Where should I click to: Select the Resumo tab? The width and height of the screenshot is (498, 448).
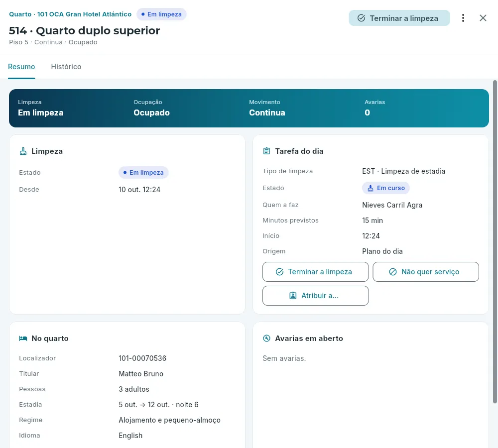click(21, 67)
